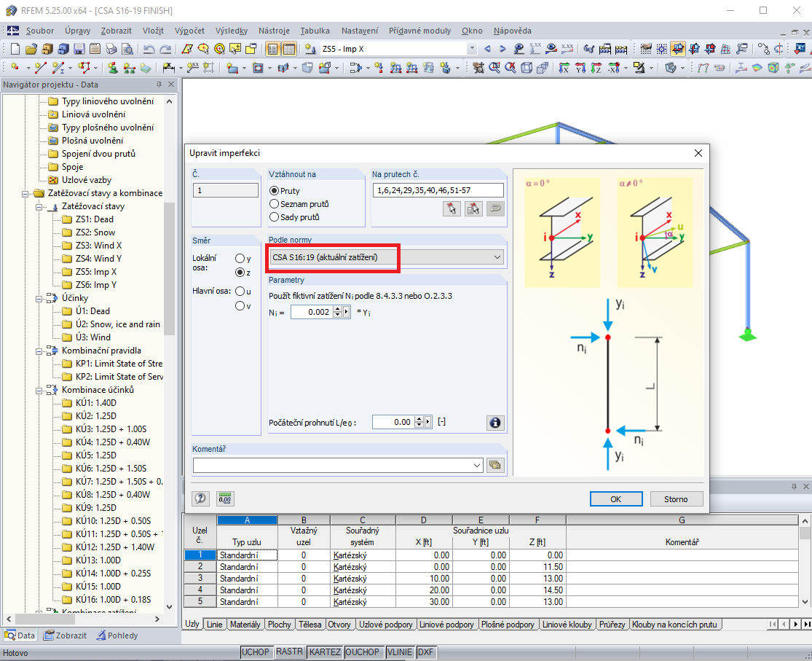The height and width of the screenshot is (661, 812).
Task: Open the Komentář dropdown list
Action: pos(477,465)
